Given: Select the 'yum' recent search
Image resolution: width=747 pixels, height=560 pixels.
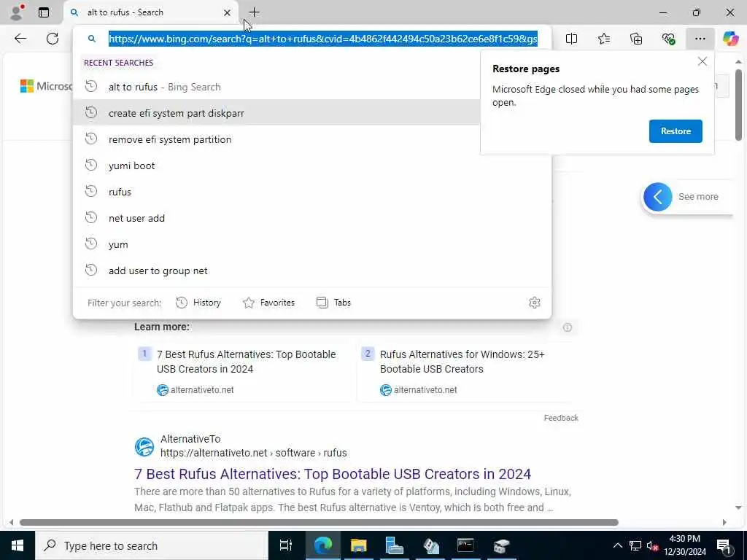Looking at the screenshot, I should click(x=312, y=244).
